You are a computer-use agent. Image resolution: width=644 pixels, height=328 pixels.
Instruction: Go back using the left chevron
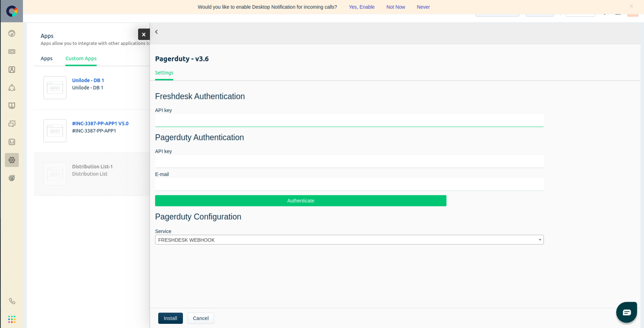pos(157,32)
